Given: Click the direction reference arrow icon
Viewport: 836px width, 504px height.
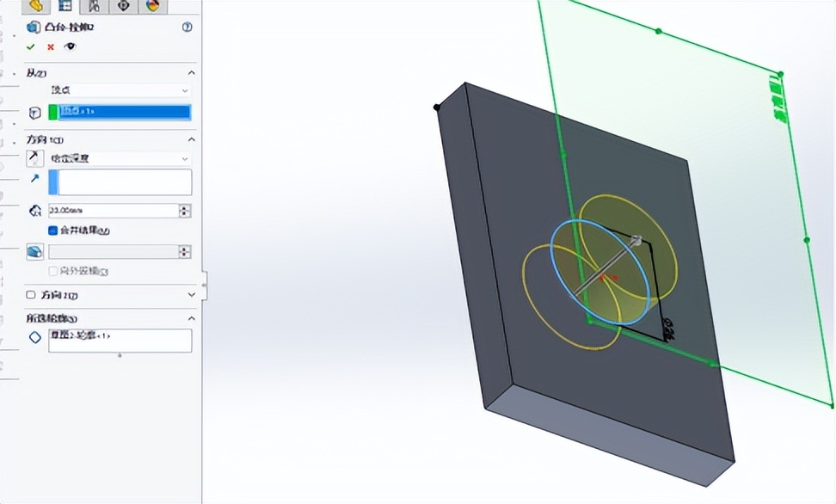Looking at the screenshot, I should click(33, 181).
